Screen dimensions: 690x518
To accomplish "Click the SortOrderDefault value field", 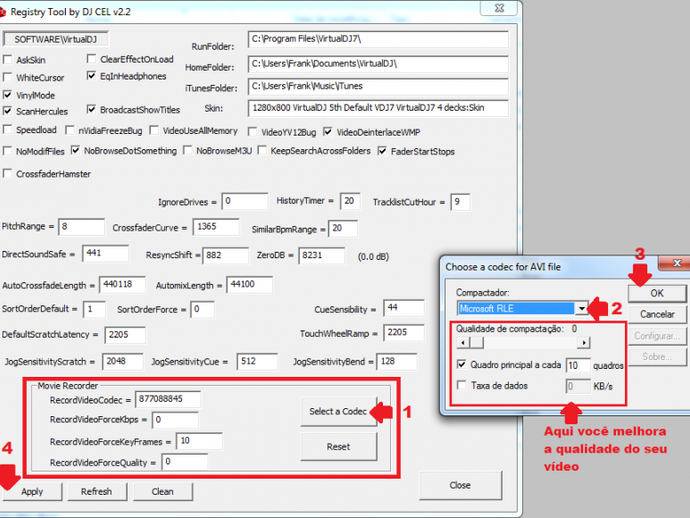I will click(95, 309).
